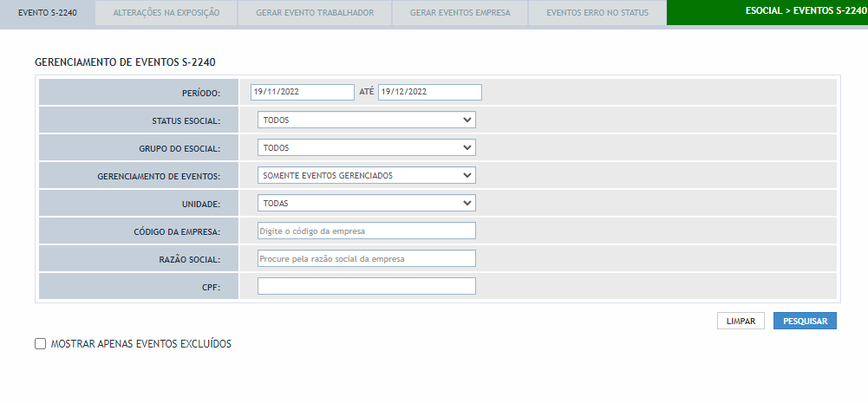The width and height of the screenshot is (868, 403).
Task: Go to Gerar Eventos Empresa tab
Action: click(460, 13)
